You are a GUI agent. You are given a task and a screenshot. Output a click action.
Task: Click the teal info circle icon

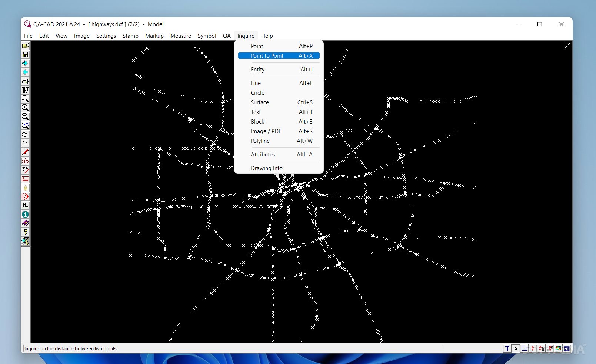[x=25, y=214]
